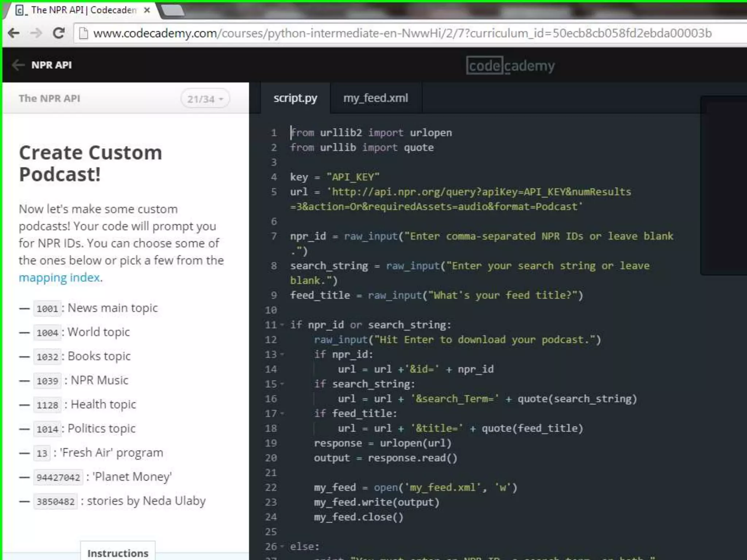Image resolution: width=747 pixels, height=560 pixels.
Task: Click line number 21 in the gutter
Action: click(271, 473)
